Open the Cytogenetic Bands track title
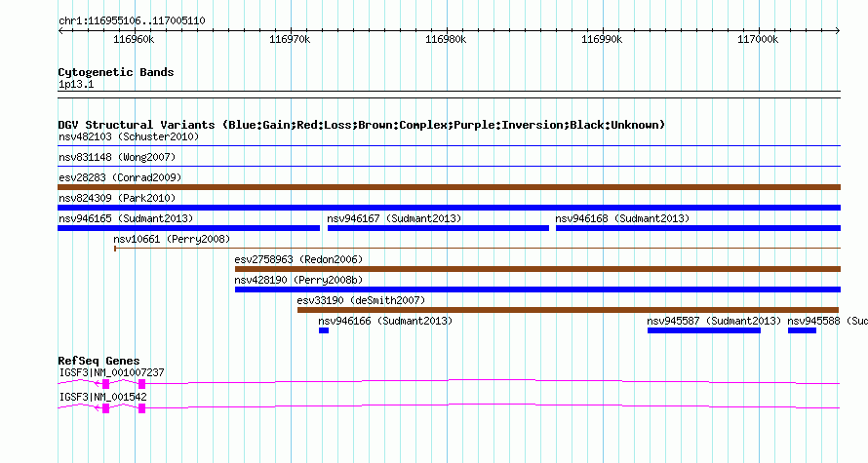 (116, 72)
